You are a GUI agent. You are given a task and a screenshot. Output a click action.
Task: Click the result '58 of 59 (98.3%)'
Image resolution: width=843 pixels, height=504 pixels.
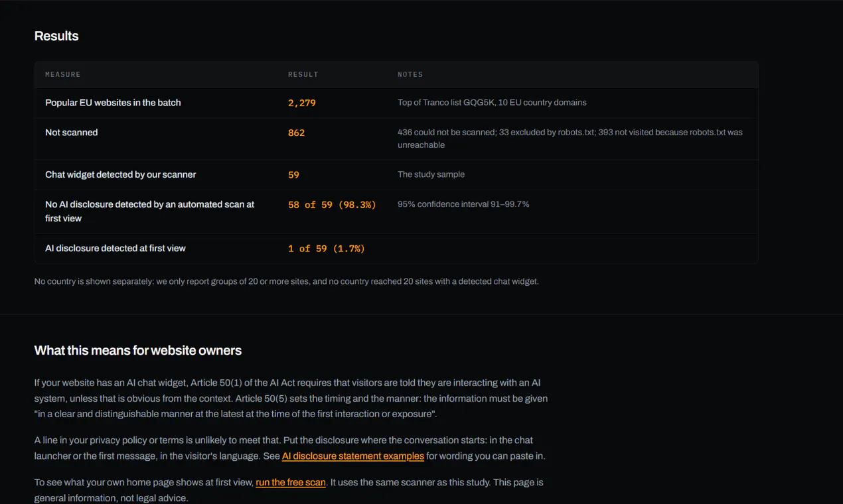332,205
